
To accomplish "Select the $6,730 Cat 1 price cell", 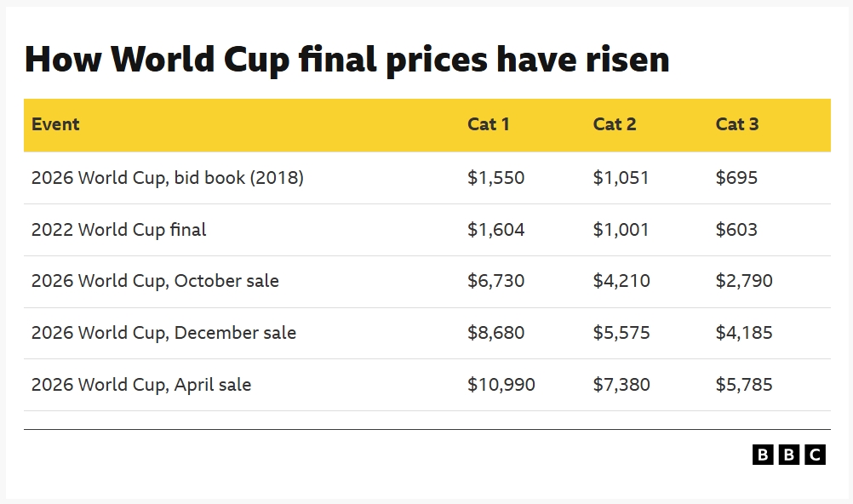I will pos(495,281).
